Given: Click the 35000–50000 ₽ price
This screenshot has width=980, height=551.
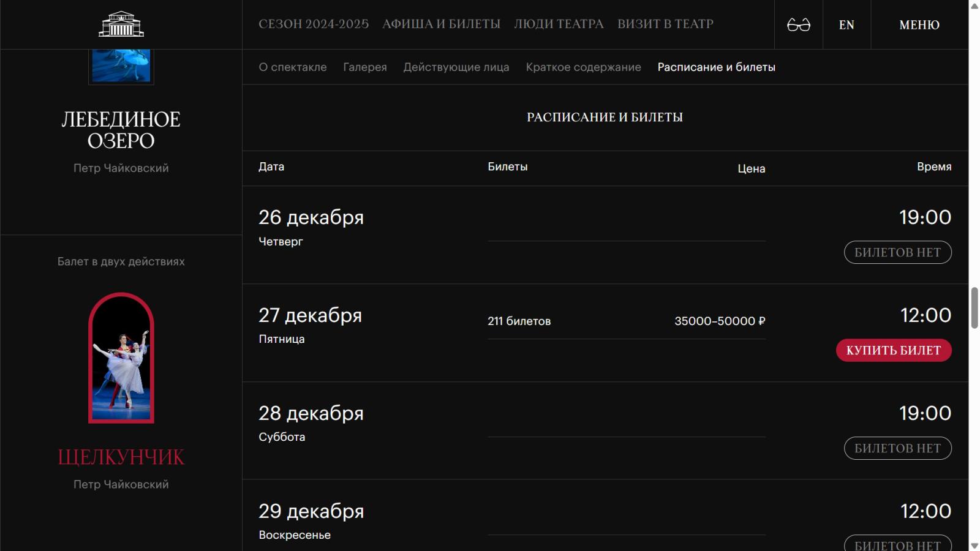Looking at the screenshot, I should tap(720, 321).
